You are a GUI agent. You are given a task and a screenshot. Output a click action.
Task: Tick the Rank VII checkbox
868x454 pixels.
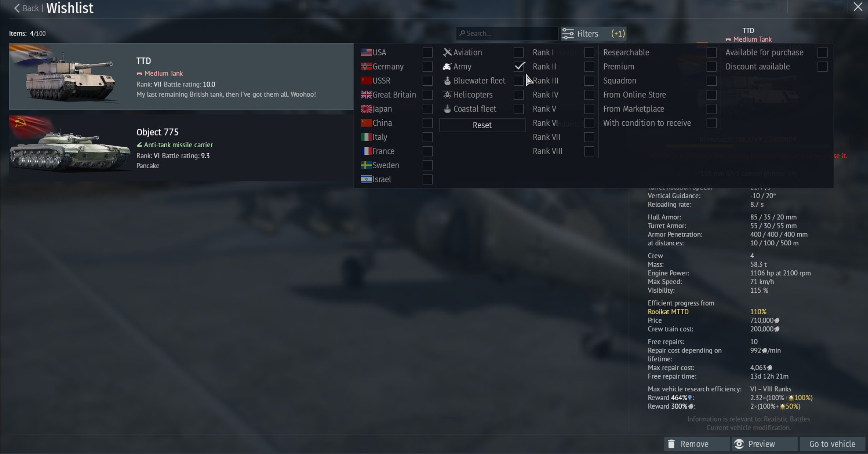click(589, 137)
